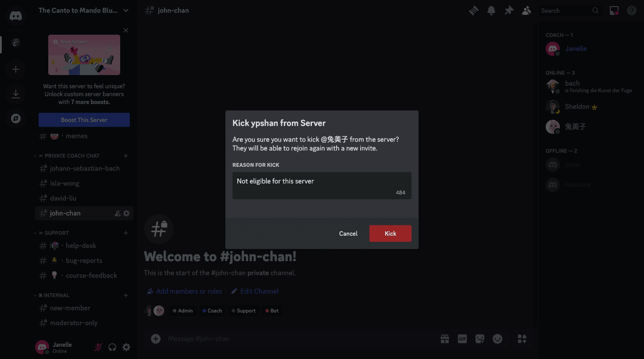
Task: Collapse INTERNAL category
Action: [x=54, y=295]
